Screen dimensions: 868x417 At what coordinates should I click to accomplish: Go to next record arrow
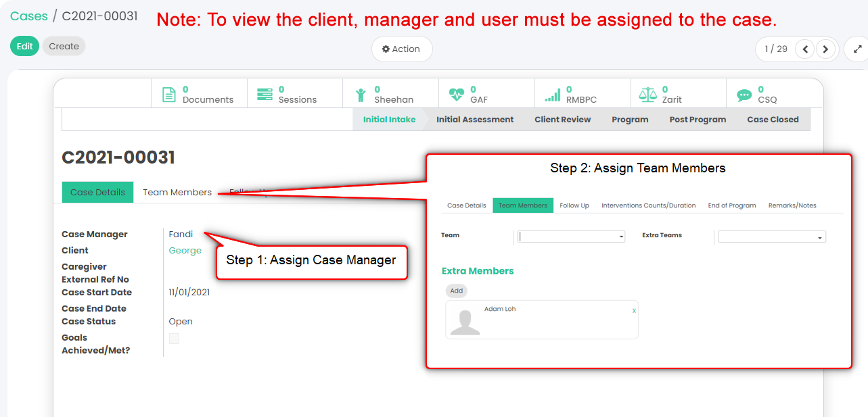[825, 49]
